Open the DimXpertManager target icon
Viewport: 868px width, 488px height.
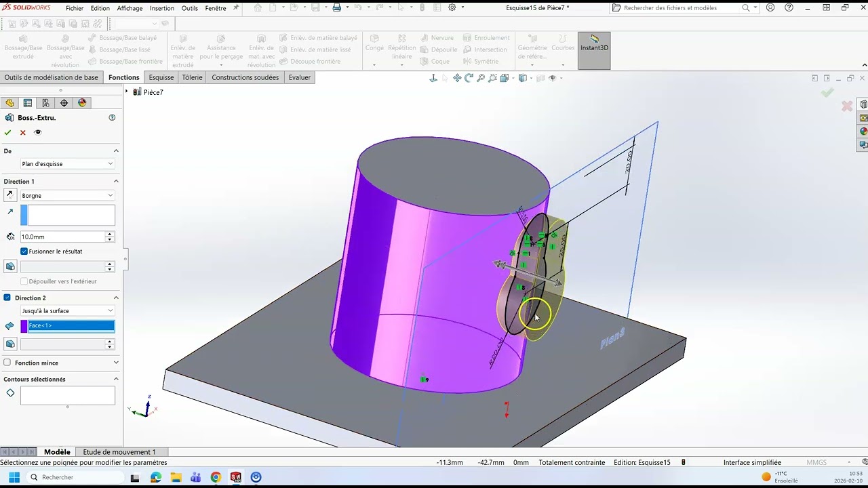64,103
